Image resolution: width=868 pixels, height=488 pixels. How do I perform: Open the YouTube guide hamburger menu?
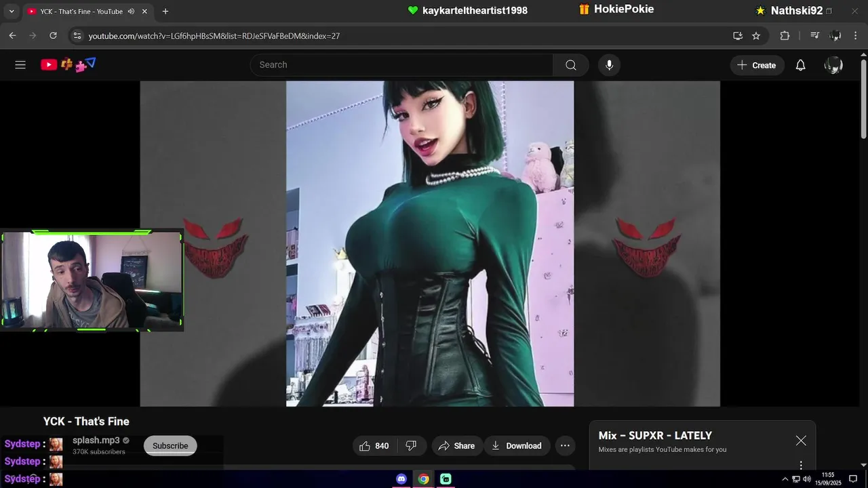tap(20, 65)
